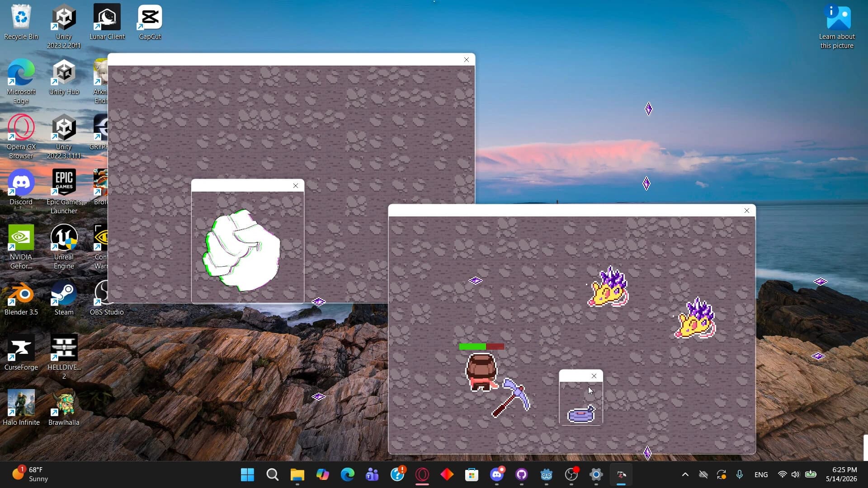This screenshot has height=488, width=868.
Task: Open the ENG language switcher
Action: click(x=761, y=474)
